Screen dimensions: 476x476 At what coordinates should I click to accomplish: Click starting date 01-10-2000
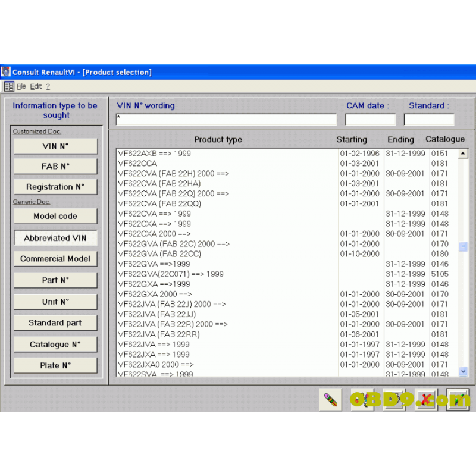point(360,254)
